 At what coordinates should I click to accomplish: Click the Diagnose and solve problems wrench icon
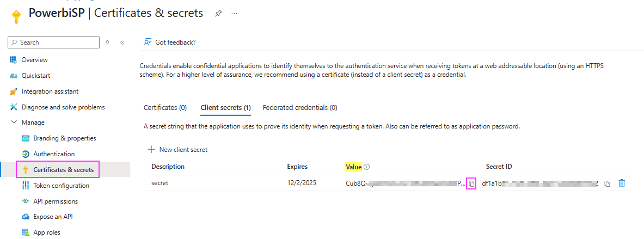(x=14, y=107)
